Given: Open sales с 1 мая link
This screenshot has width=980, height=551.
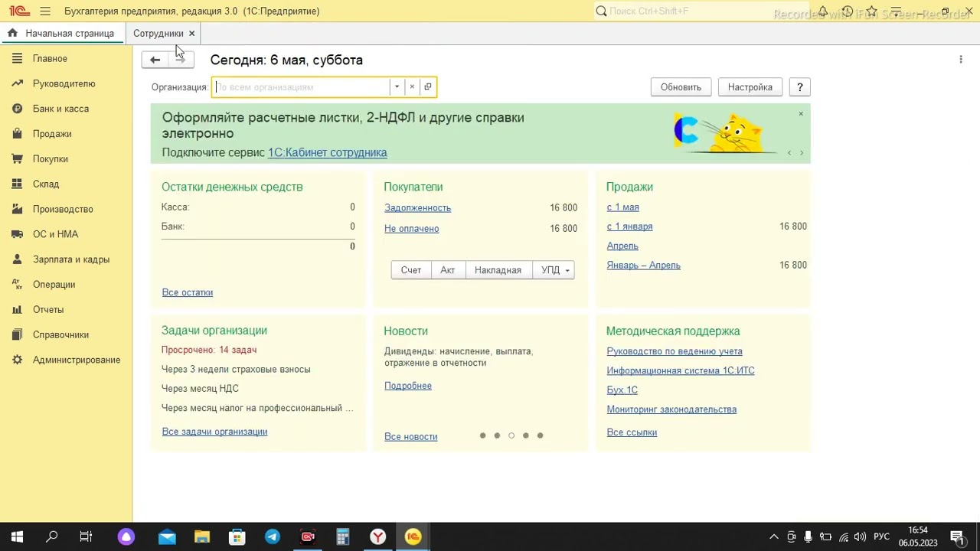Looking at the screenshot, I should pos(622,207).
